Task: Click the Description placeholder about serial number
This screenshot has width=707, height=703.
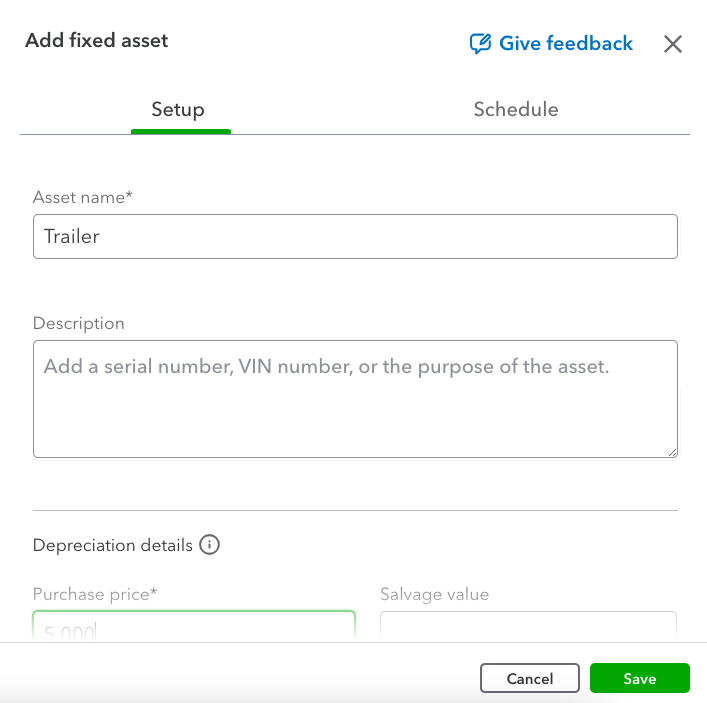Action: (x=325, y=367)
